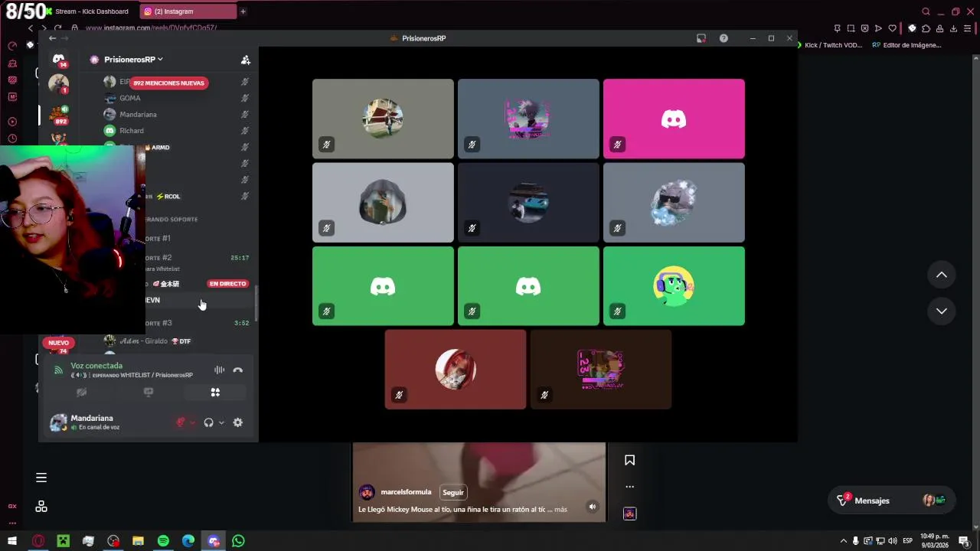This screenshot has width=980, height=551.
Task: Save the reel with the bookmark icon
Action: point(629,460)
